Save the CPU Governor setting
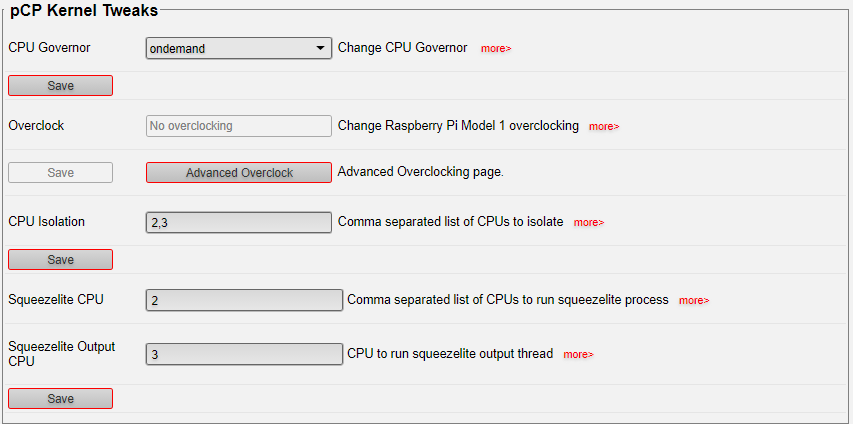The height and width of the screenshot is (424, 853). (x=60, y=86)
